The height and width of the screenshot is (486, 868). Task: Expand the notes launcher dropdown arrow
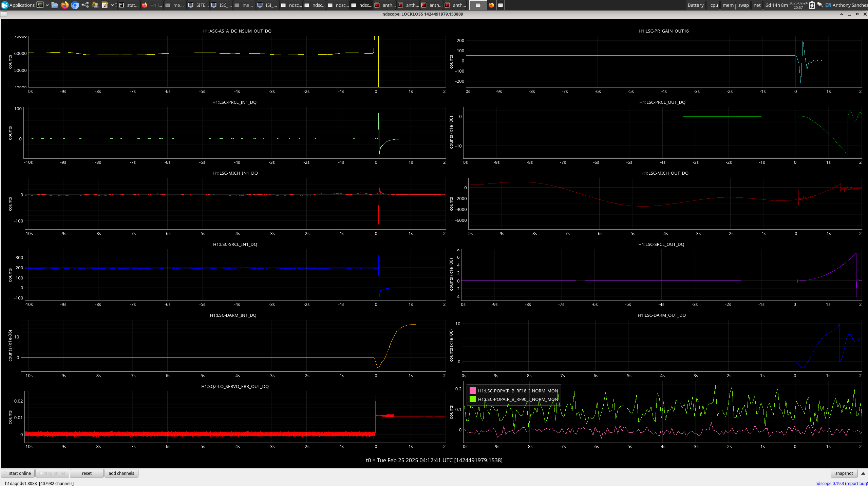112,5
